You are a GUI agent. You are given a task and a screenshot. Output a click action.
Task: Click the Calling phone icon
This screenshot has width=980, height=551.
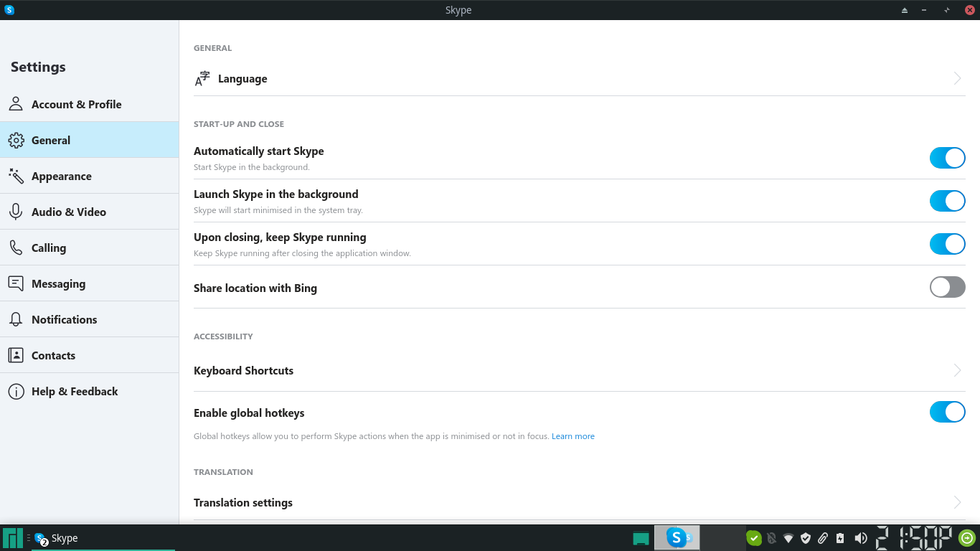pos(16,248)
